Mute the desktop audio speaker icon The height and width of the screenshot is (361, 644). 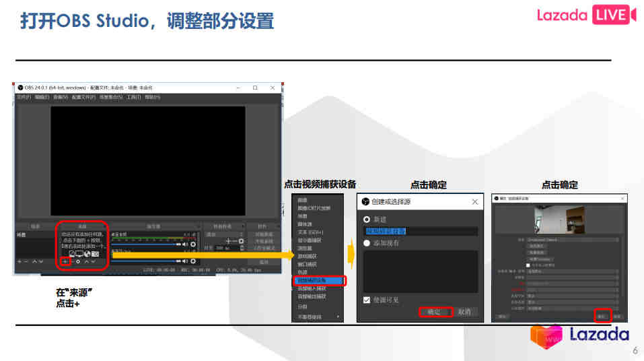click(x=185, y=244)
